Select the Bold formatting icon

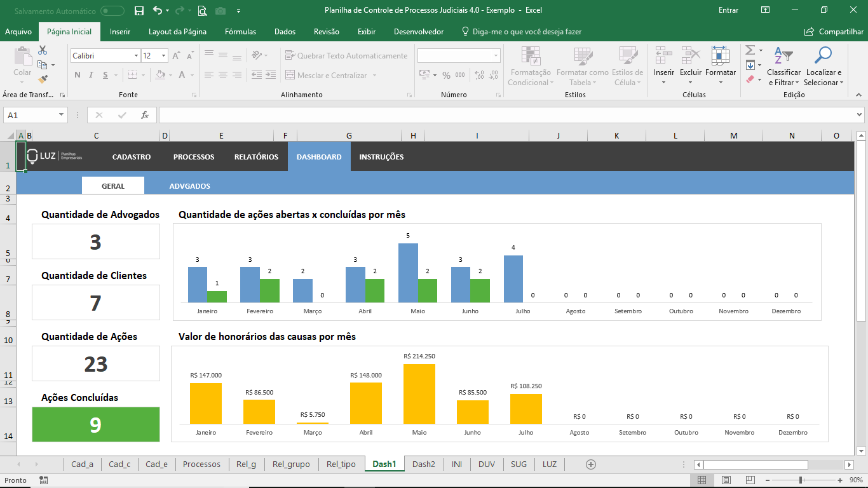77,74
